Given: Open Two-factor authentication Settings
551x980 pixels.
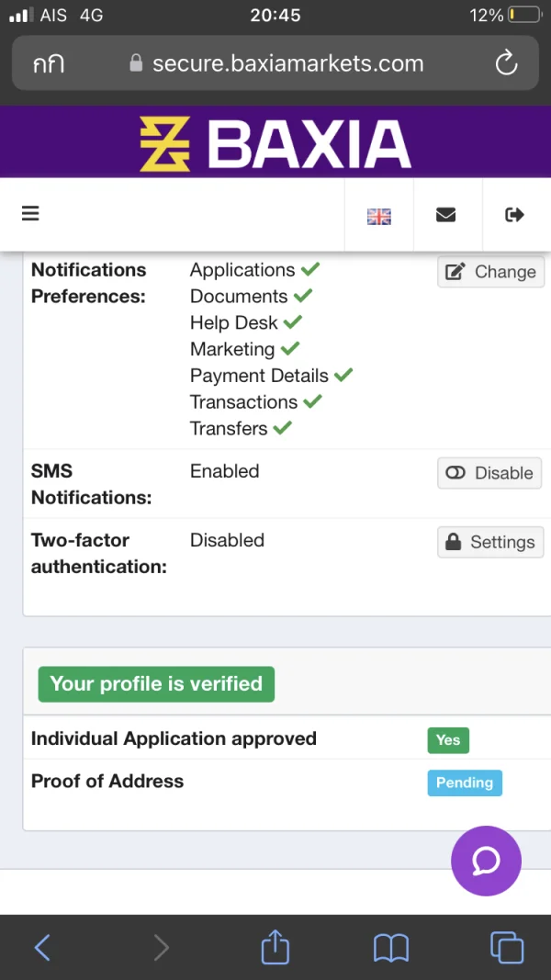Looking at the screenshot, I should point(490,542).
